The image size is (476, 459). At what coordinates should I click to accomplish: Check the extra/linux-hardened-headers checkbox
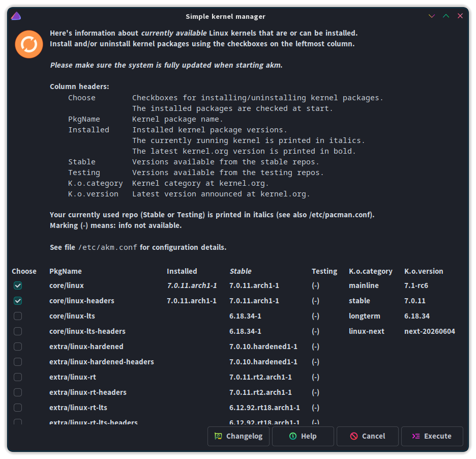point(18,362)
